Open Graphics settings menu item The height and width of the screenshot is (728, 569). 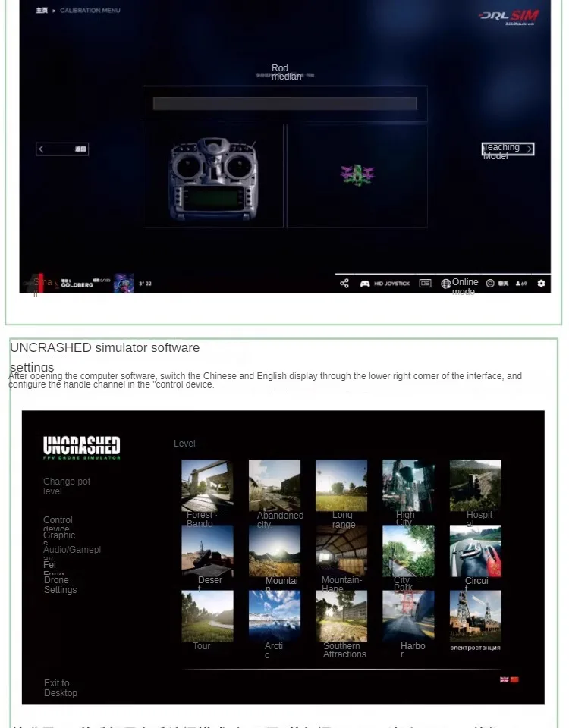(59, 538)
